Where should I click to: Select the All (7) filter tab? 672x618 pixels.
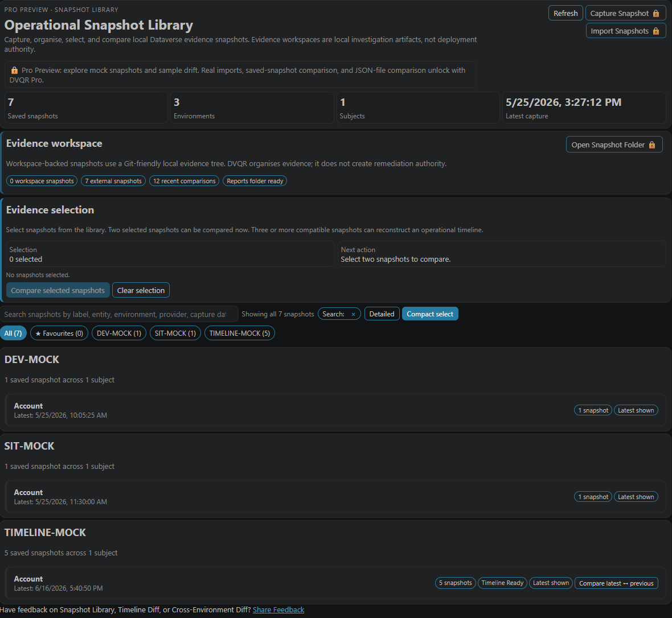[13, 333]
